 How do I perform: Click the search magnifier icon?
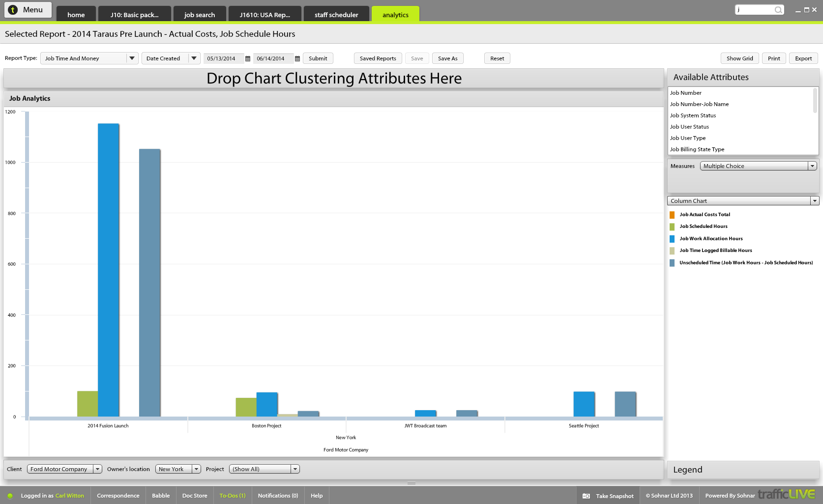point(778,10)
